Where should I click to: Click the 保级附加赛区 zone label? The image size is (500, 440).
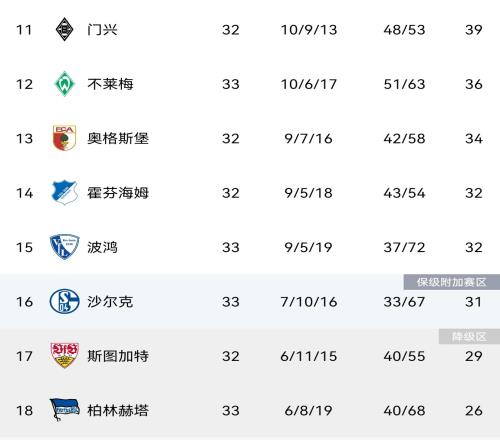(452, 282)
